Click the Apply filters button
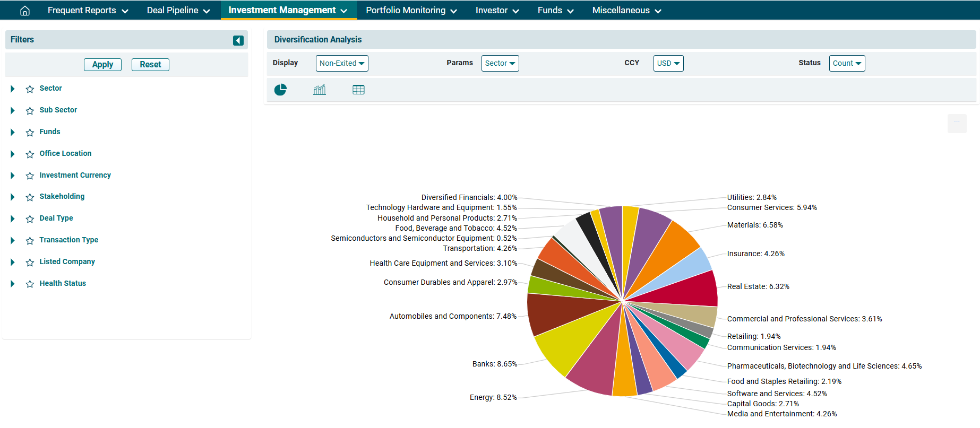The image size is (980, 428). tap(102, 65)
